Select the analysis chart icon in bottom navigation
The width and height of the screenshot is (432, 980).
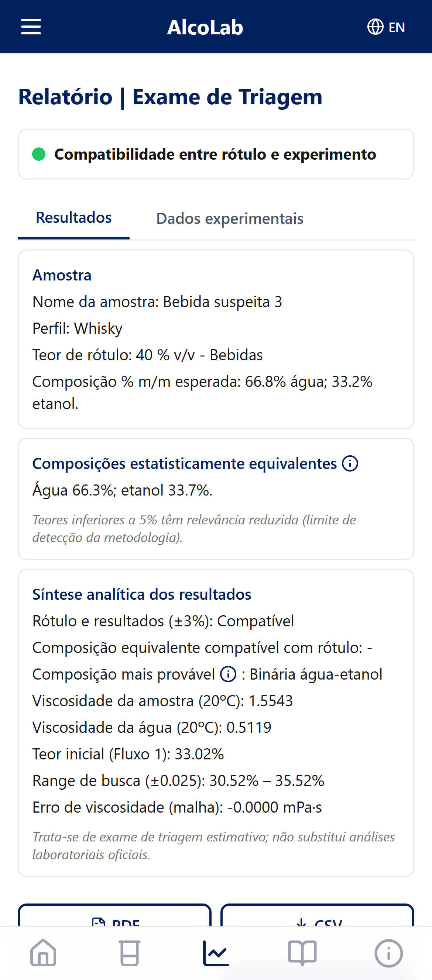216,953
